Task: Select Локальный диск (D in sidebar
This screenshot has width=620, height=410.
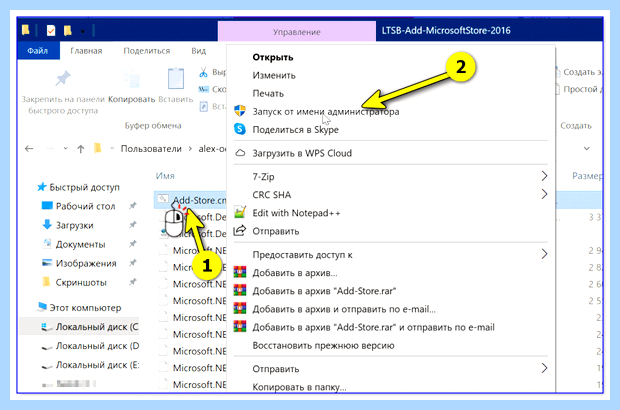Action: tap(97, 346)
